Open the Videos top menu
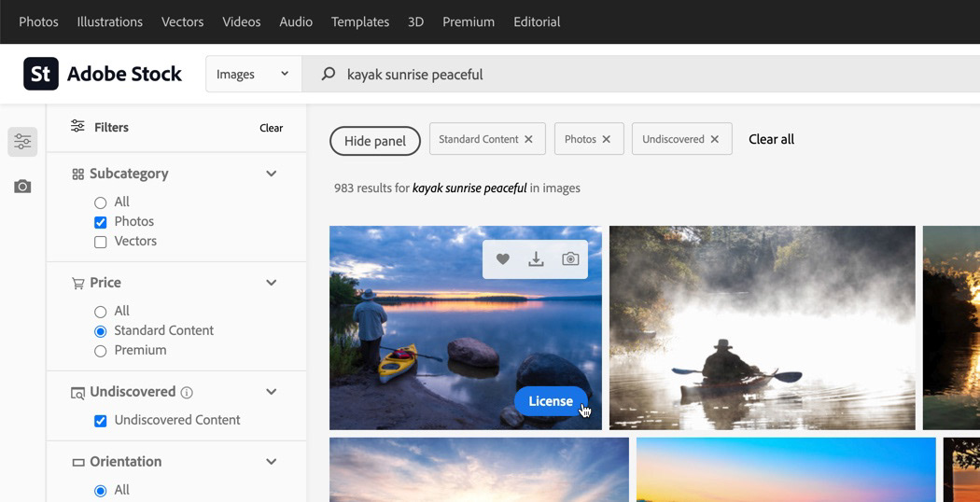980x502 pixels. 241,21
